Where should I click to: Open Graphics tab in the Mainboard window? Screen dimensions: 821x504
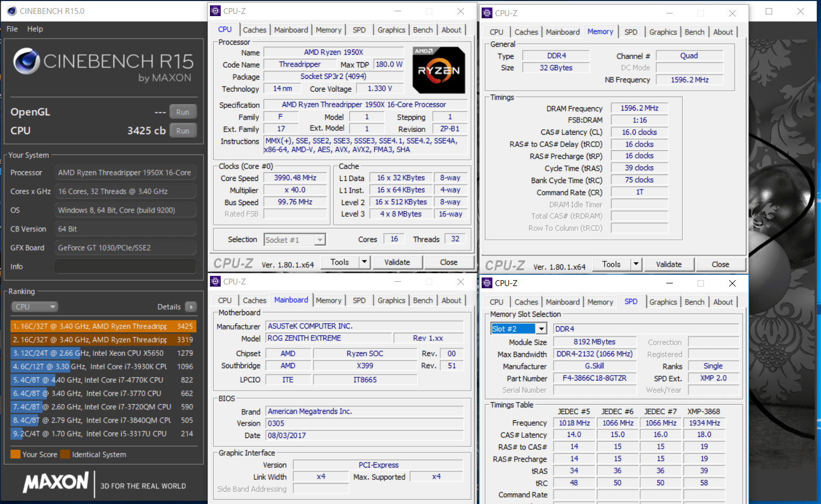coord(391,301)
